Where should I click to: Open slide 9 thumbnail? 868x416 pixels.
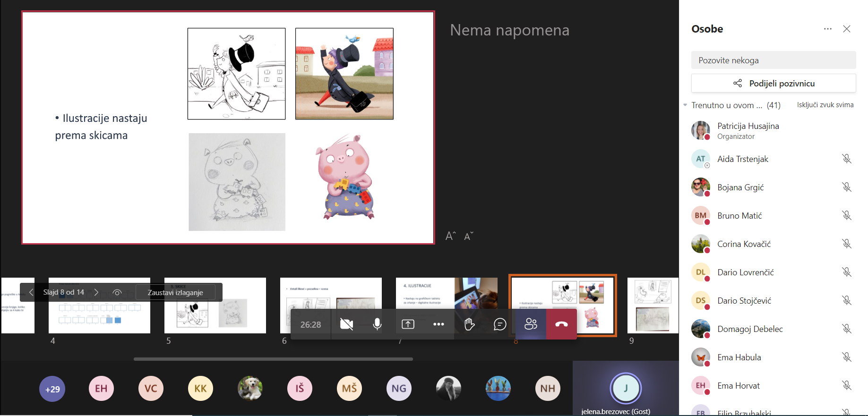[653, 306]
